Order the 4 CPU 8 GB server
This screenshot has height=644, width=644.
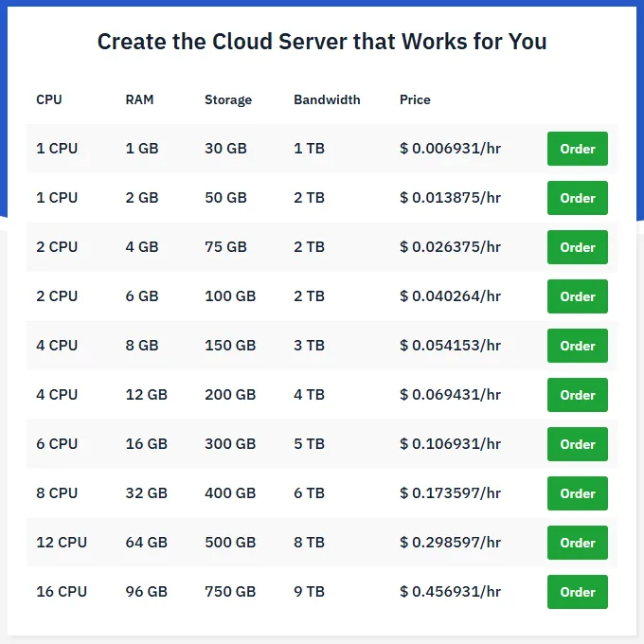(x=577, y=346)
